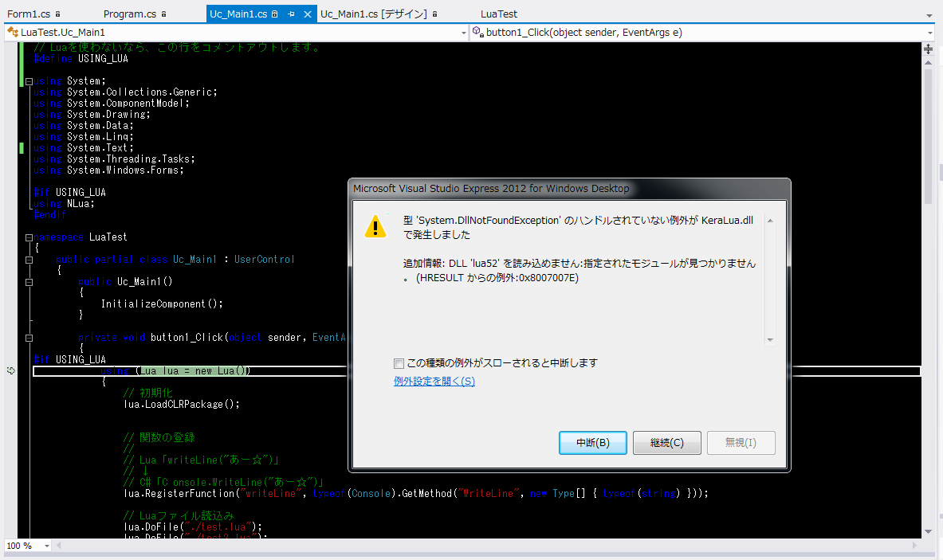
Task: Switch to the Form1.cs tab
Action: (29, 14)
